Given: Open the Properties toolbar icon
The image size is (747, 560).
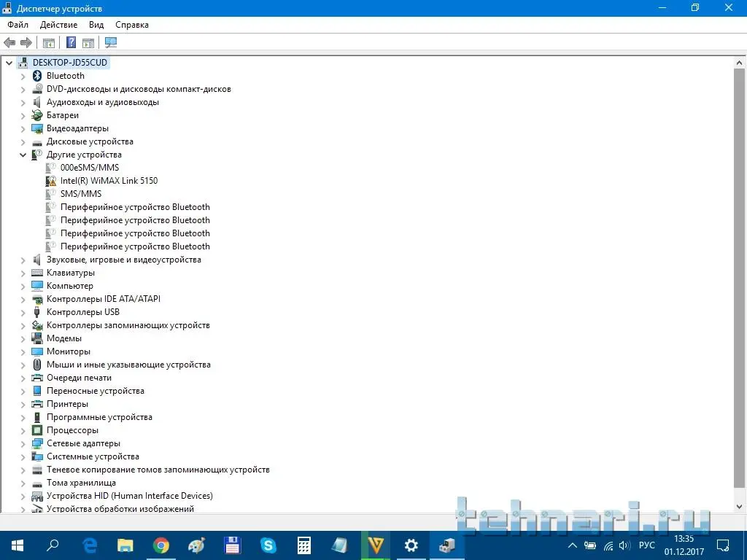Looking at the screenshot, I should [49, 43].
